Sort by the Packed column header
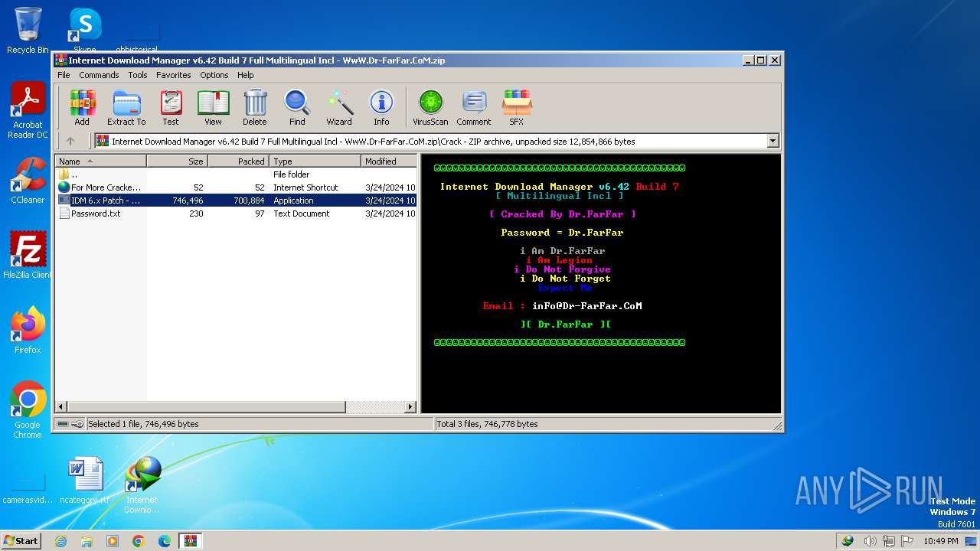Image resolution: width=980 pixels, height=551 pixels. tap(238, 161)
